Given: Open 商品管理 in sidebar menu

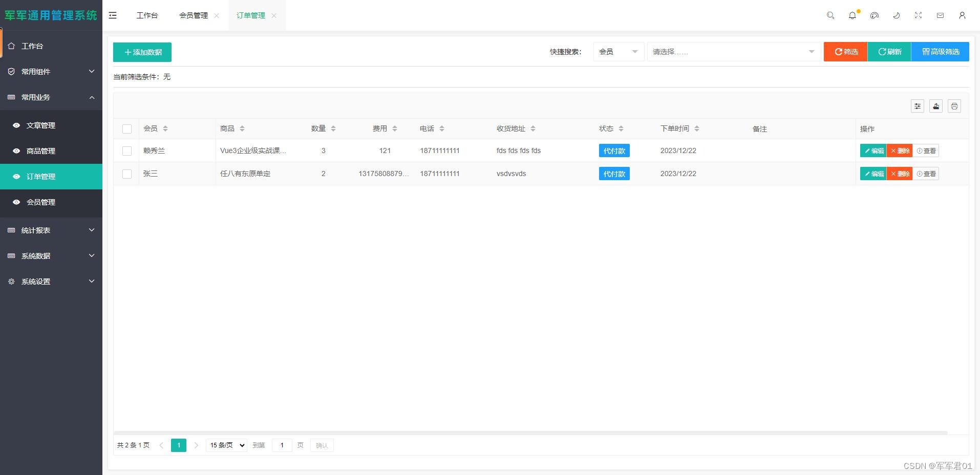Looking at the screenshot, I should [x=51, y=151].
